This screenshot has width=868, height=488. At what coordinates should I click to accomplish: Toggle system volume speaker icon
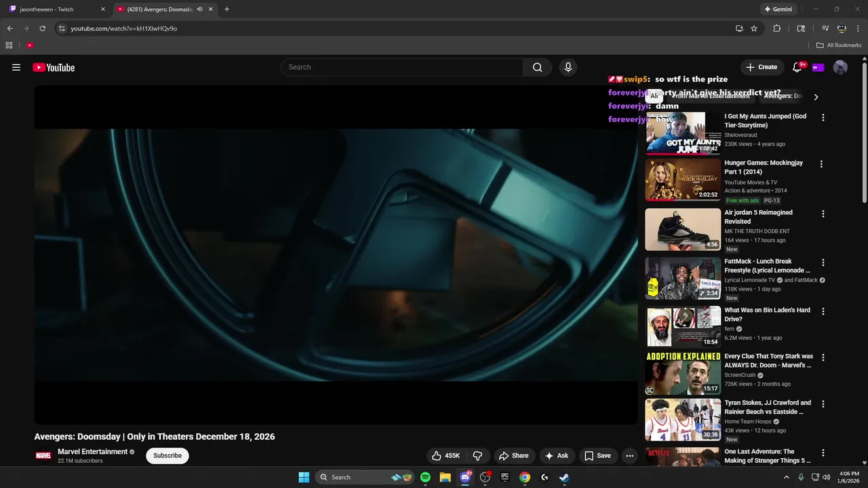[826, 477]
